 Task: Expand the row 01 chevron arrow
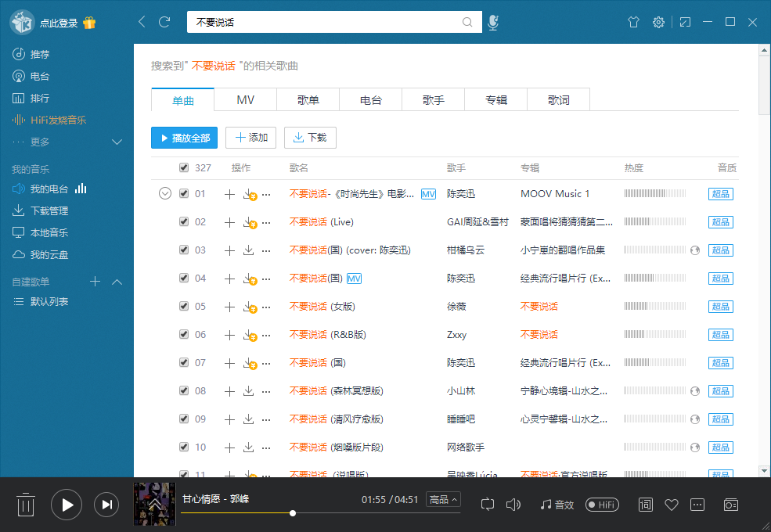point(164,194)
